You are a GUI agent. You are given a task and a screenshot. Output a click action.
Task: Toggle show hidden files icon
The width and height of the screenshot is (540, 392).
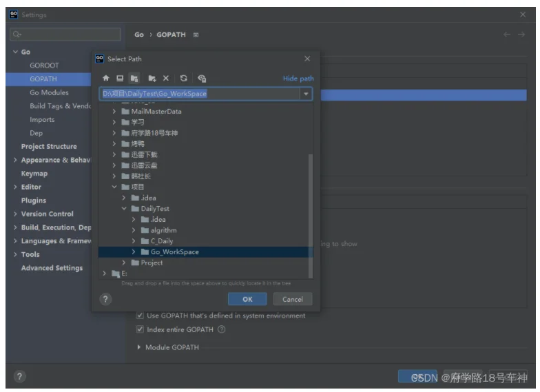(202, 79)
